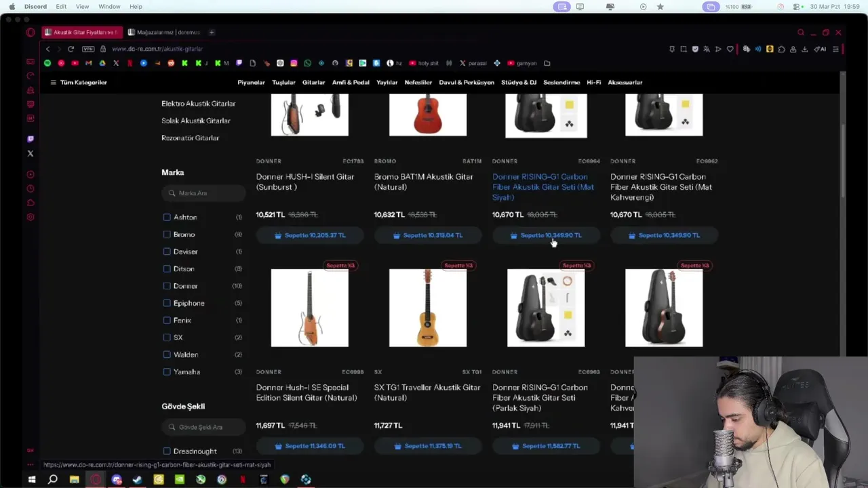The height and width of the screenshot is (488, 868).
Task: Check the Fenix brand checkbox
Action: tap(167, 320)
